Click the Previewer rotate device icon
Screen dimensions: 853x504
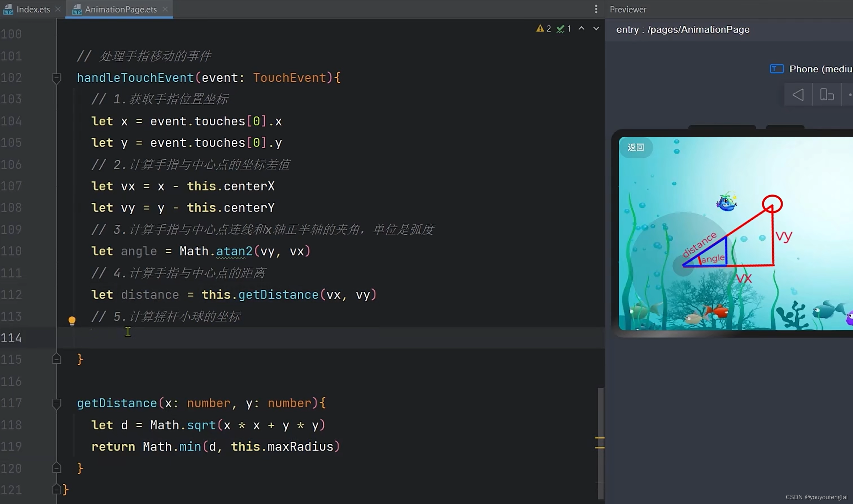827,95
